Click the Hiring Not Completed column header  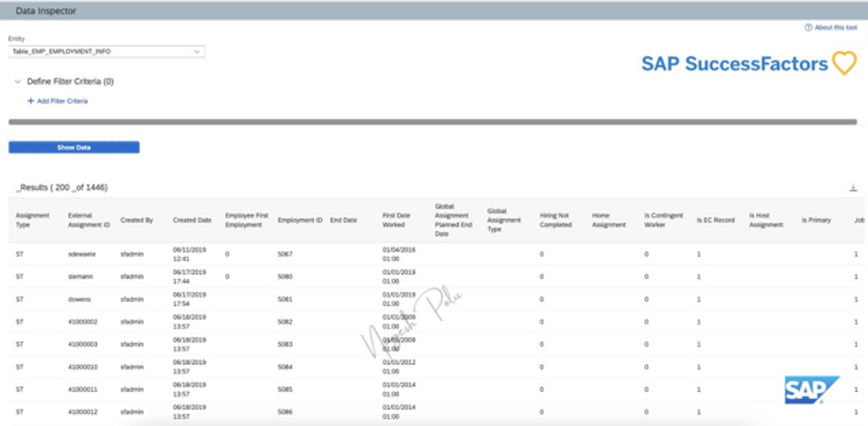click(x=556, y=220)
